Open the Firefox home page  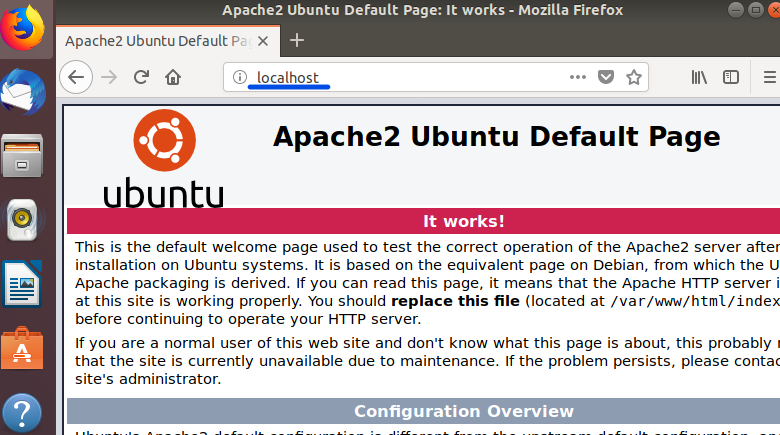[173, 77]
